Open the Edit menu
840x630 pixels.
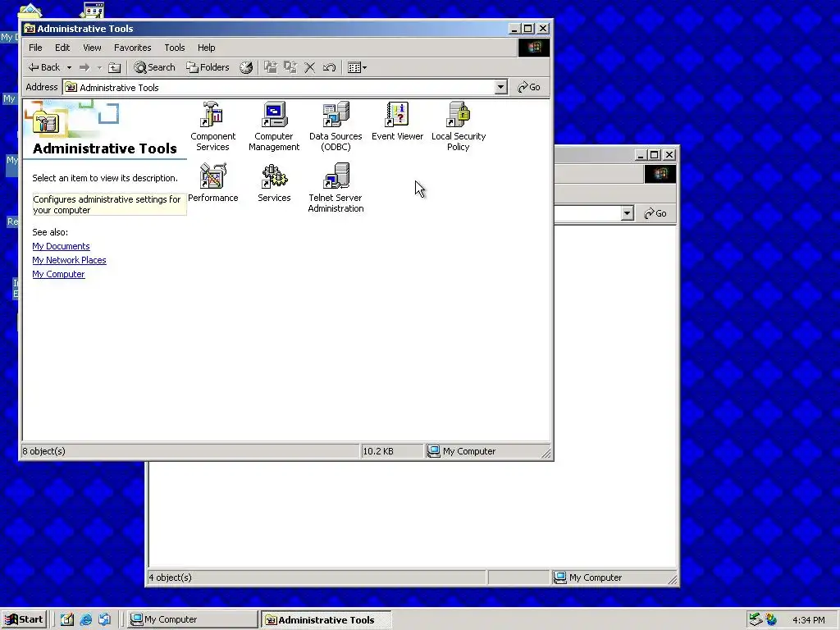click(x=62, y=48)
